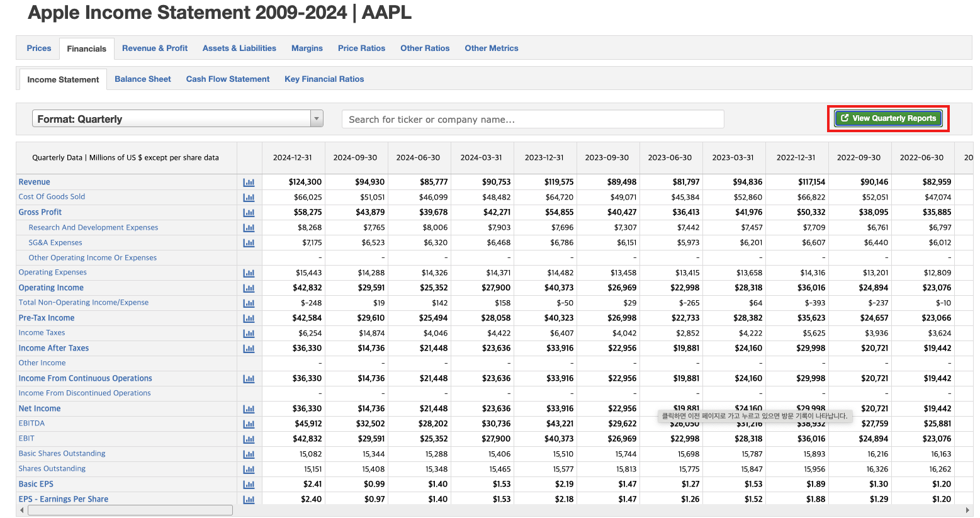Click the table scroll right arrow

968,510
